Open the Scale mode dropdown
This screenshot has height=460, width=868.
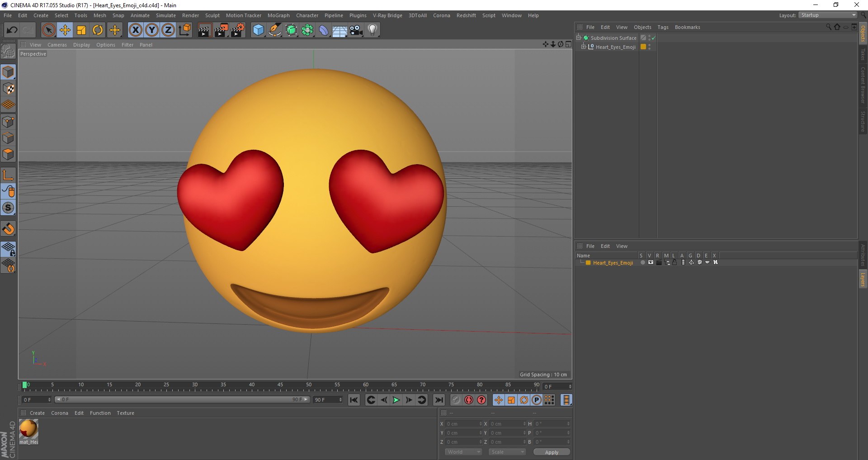[507, 452]
